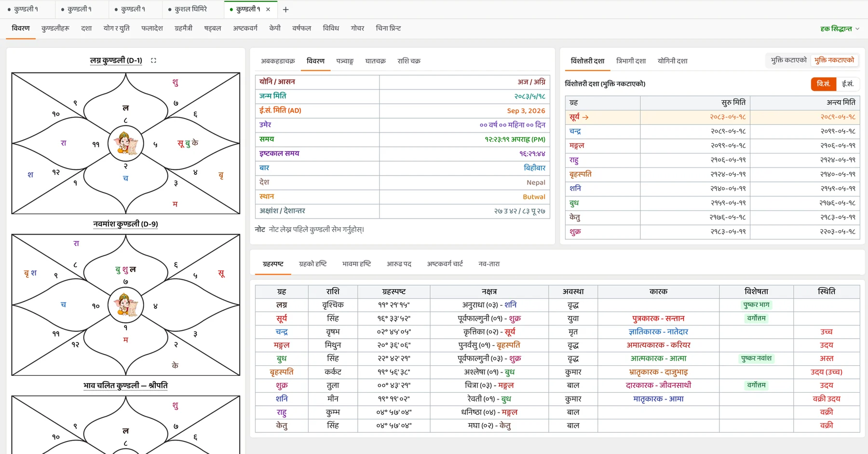Viewport: 868px width, 454px height.
Task: Click the पुष्कर भाग badge in the लग्न row
Action: point(756,305)
